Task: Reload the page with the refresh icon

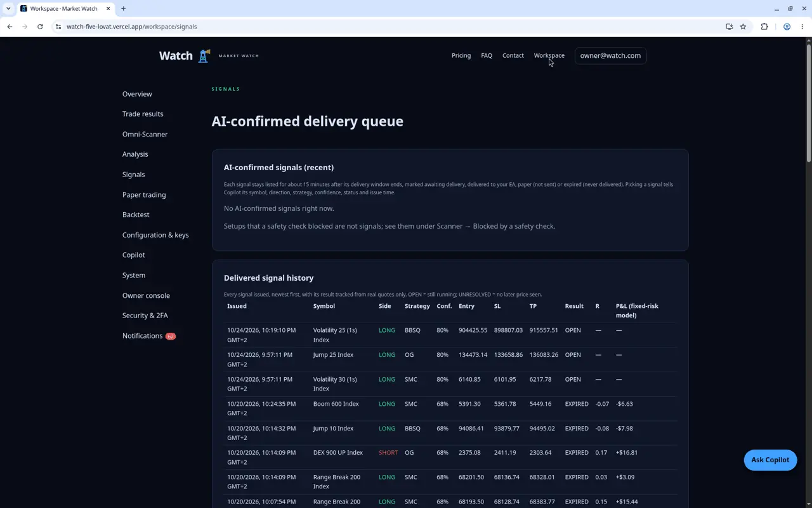Action: coord(40,27)
